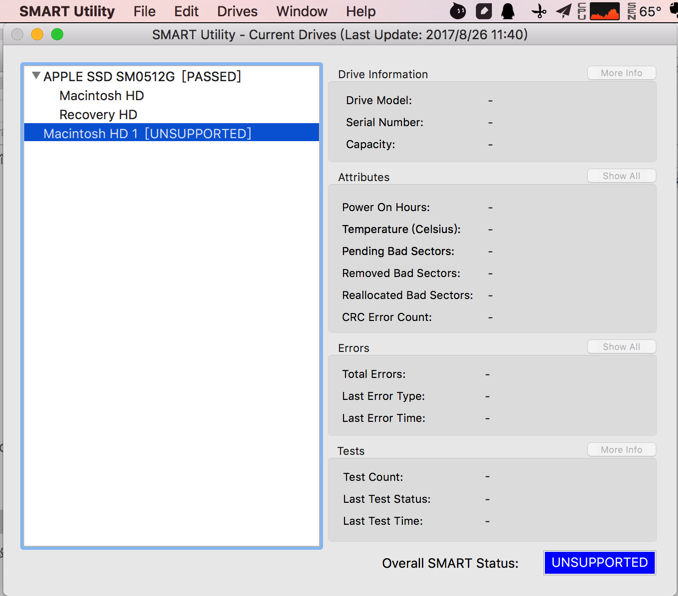
Task: Click More Info in Drive Information
Action: 621,73
